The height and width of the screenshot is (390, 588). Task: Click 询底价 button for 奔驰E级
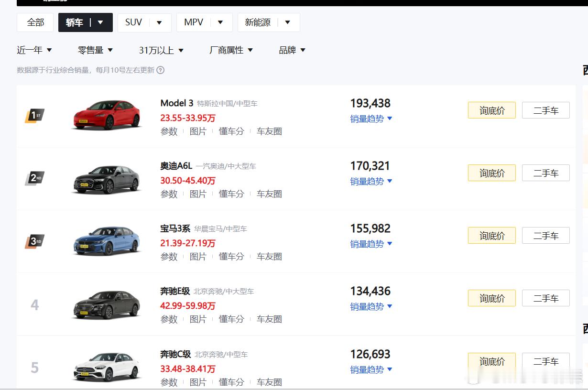(492, 298)
